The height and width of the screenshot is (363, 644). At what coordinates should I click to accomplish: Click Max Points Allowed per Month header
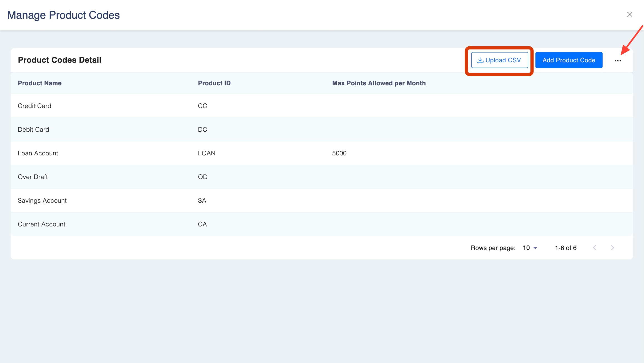point(378,83)
